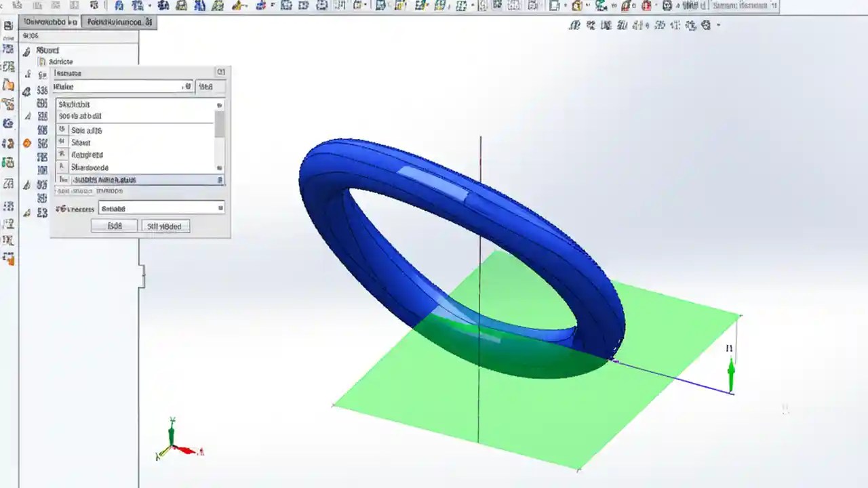Image resolution: width=868 pixels, height=488 pixels.
Task: Select the view display icon in the upper-right toolbar
Action: point(705,24)
